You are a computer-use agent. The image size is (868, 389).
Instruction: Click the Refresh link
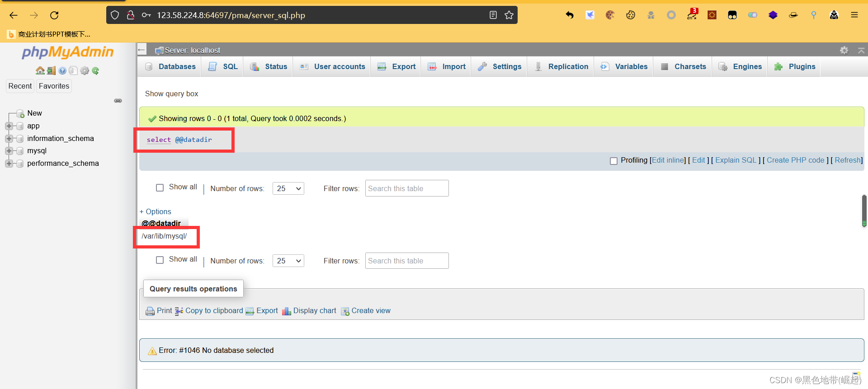[848, 160]
